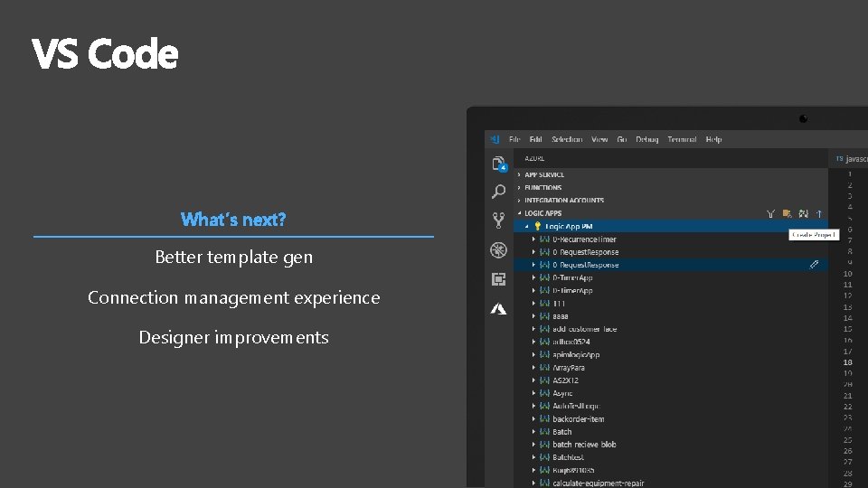The image size is (868, 488).
Task: Switch to the javascript editor tab
Action: tap(849, 159)
